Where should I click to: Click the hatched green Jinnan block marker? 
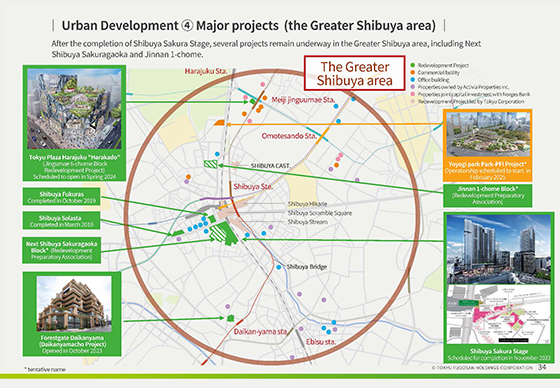tap(210, 164)
